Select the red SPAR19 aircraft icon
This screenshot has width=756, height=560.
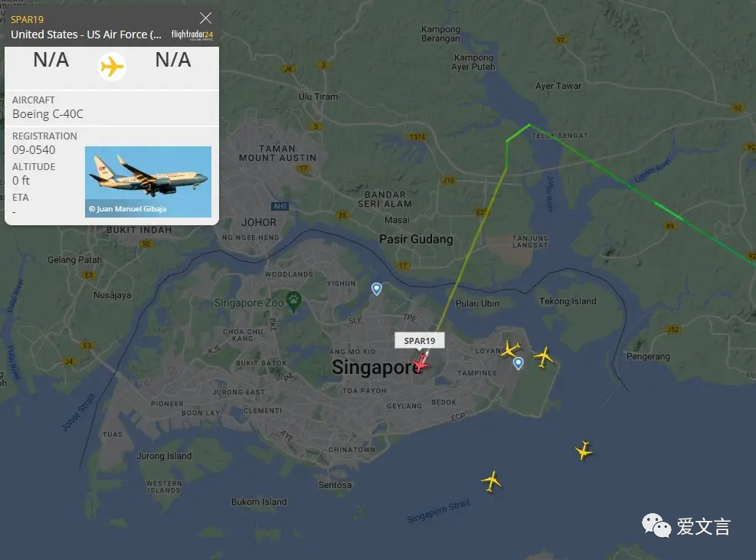tap(421, 362)
